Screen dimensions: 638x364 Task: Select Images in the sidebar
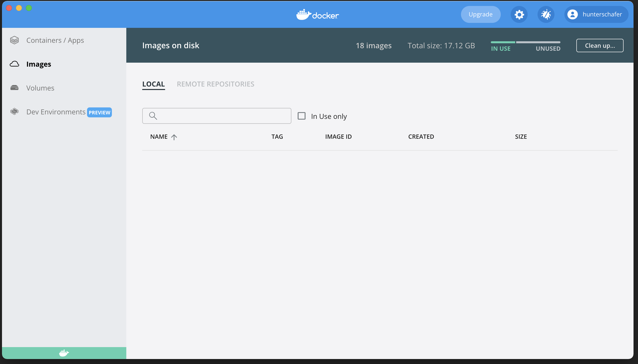(39, 64)
